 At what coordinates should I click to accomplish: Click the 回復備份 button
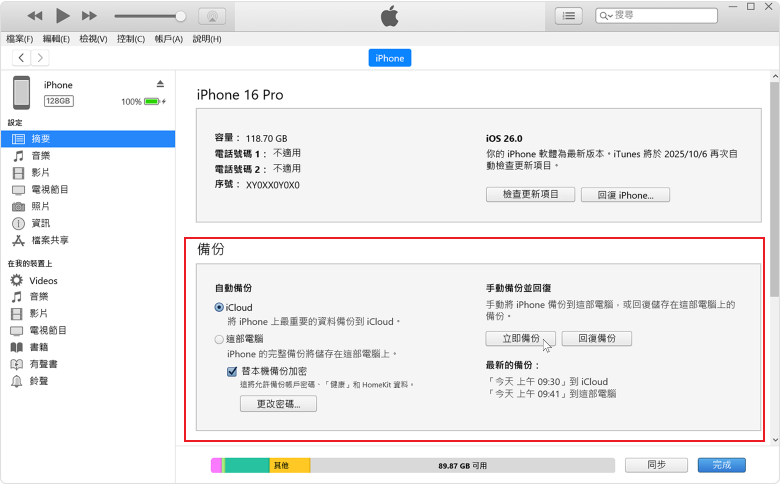(x=597, y=339)
